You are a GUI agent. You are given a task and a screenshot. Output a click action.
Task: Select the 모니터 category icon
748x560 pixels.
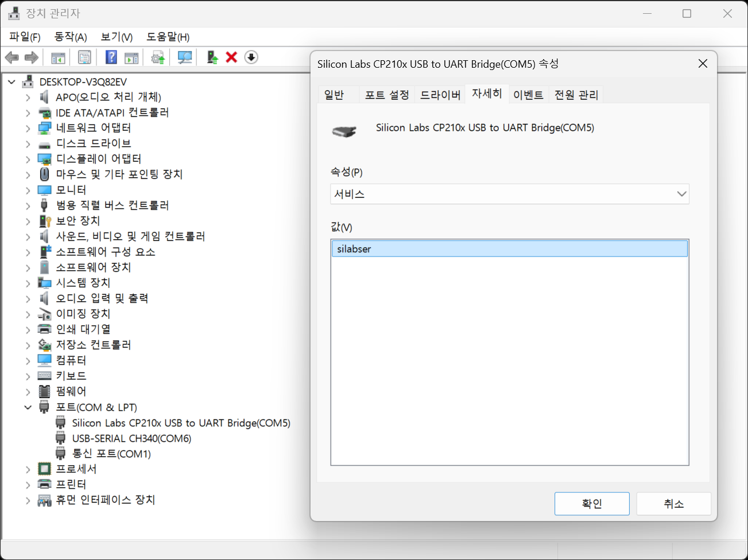click(44, 190)
